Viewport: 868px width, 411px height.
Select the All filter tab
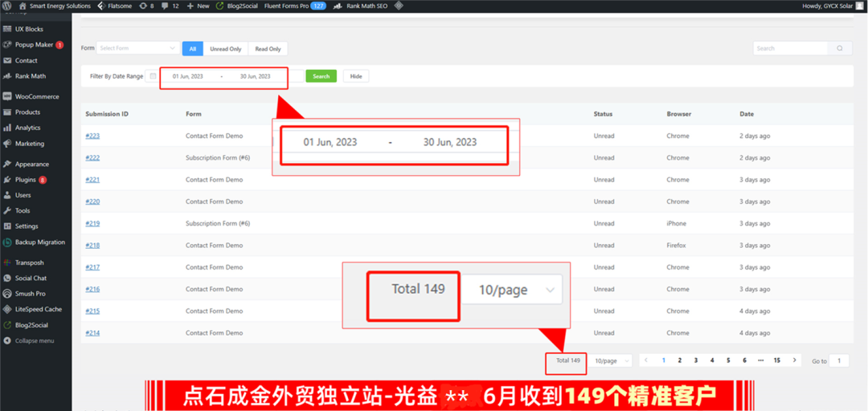[193, 49]
